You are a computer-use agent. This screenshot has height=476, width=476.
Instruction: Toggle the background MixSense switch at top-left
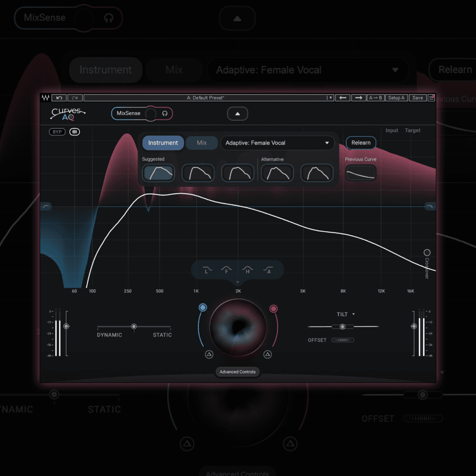pyautogui.click(x=84, y=18)
